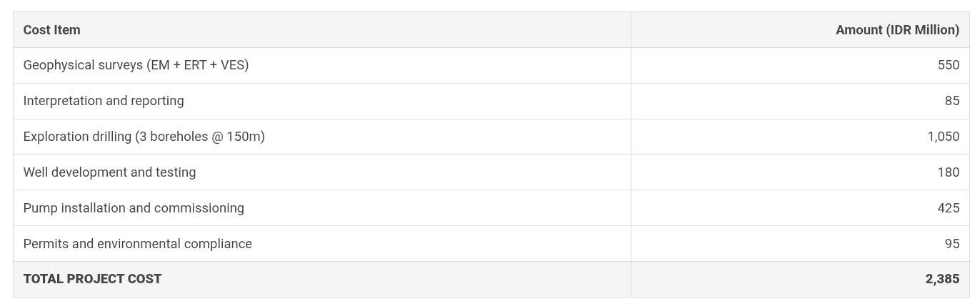Select Permits and environmental compliance row
This screenshot has height=304, width=980.
click(x=137, y=244)
